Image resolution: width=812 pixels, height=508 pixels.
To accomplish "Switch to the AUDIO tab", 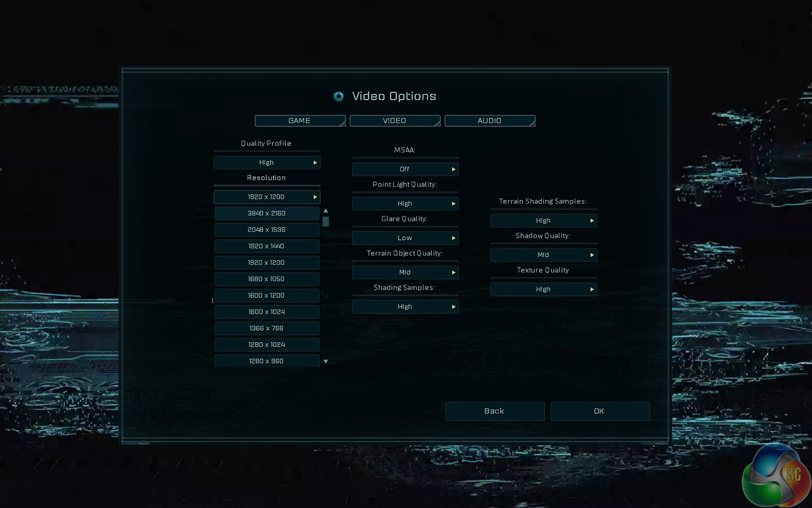I will (x=489, y=121).
